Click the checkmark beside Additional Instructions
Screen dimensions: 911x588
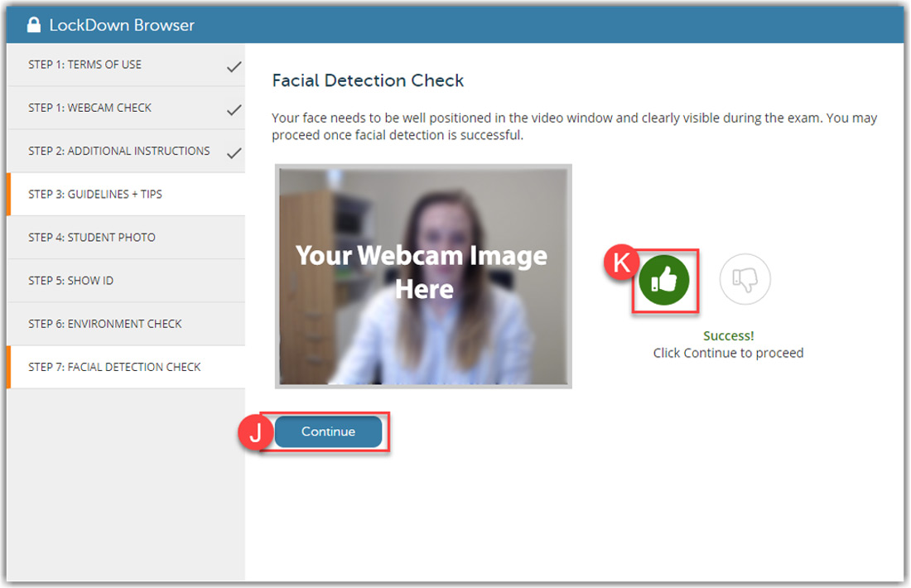coord(234,152)
